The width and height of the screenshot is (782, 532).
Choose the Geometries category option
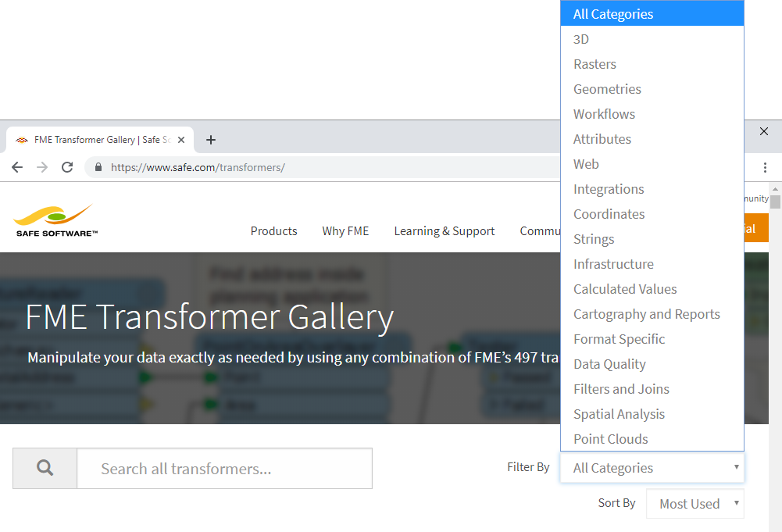point(652,89)
